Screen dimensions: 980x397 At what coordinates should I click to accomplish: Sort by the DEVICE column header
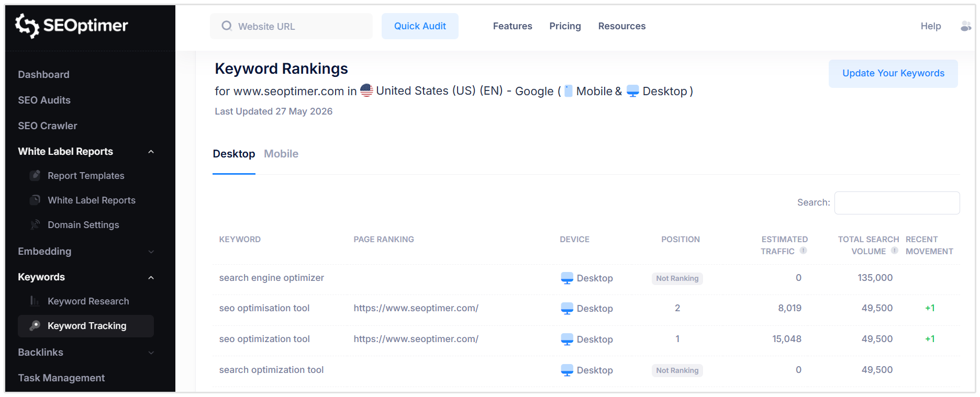[574, 239]
